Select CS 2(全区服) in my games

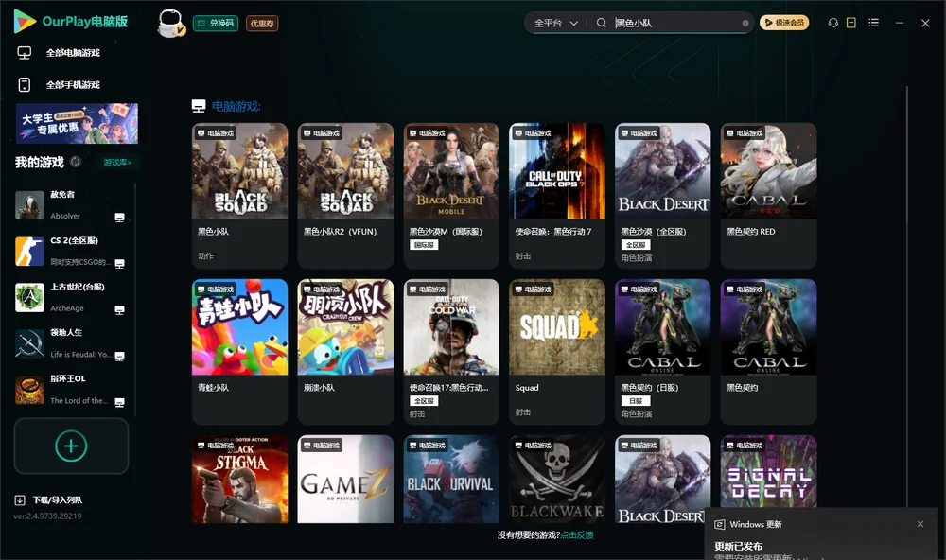tap(71, 251)
